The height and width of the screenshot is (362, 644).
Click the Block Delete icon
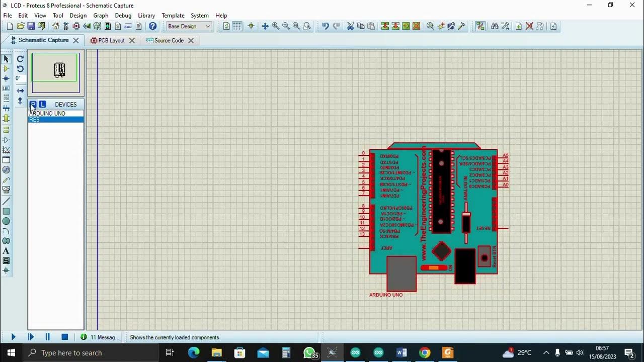click(x=417, y=26)
